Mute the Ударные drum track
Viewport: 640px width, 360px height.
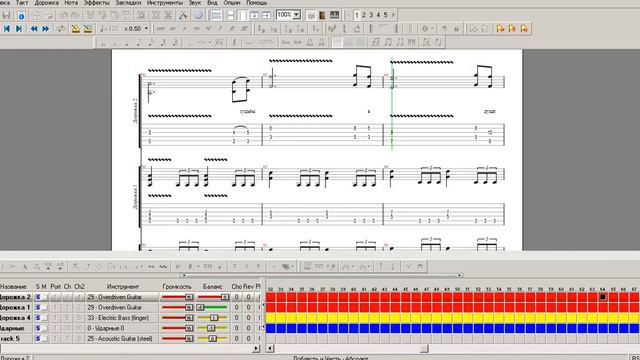[44, 328]
